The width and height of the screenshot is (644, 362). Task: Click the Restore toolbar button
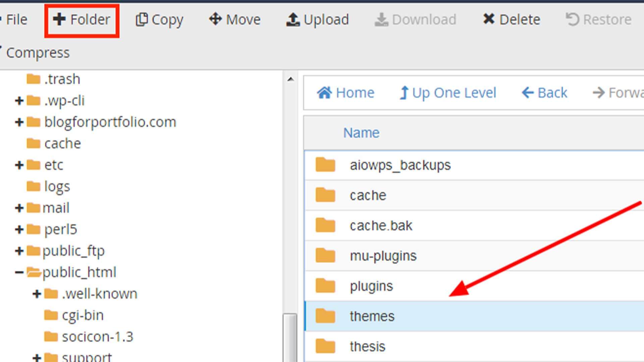(598, 20)
